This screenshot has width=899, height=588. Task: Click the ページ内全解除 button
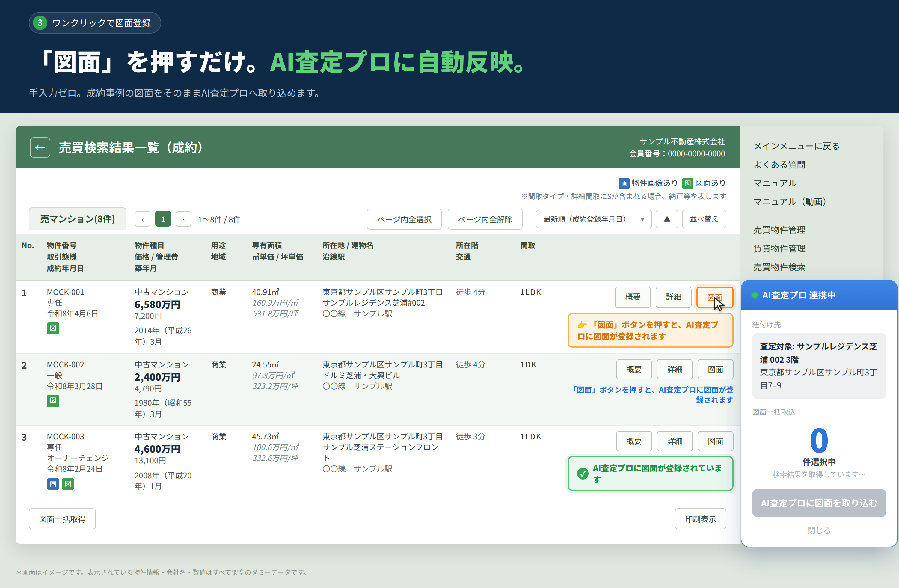click(x=485, y=219)
